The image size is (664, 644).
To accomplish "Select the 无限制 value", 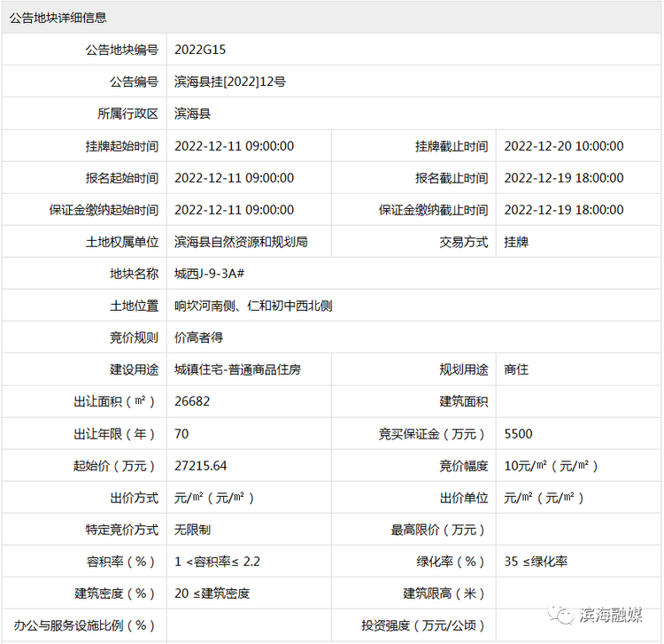I will [x=193, y=530].
